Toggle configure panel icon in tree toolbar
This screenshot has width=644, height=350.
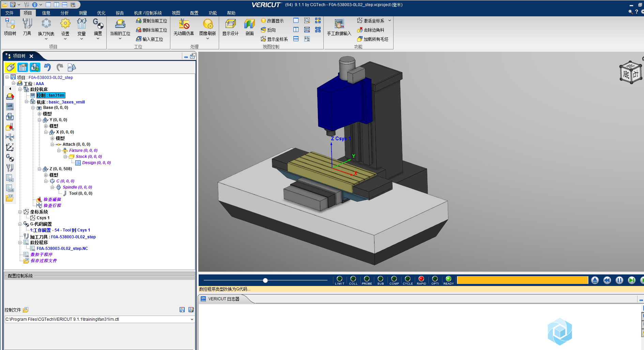(23, 67)
